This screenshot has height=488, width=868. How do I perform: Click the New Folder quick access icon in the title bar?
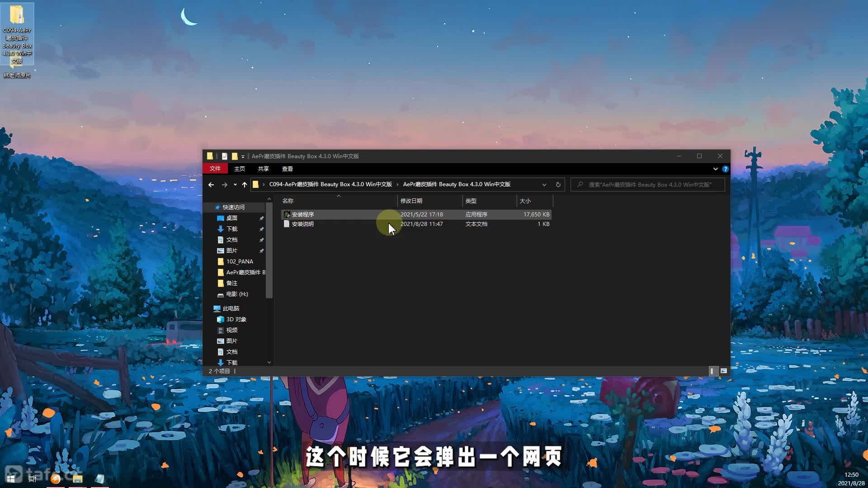pyautogui.click(x=234, y=156)
